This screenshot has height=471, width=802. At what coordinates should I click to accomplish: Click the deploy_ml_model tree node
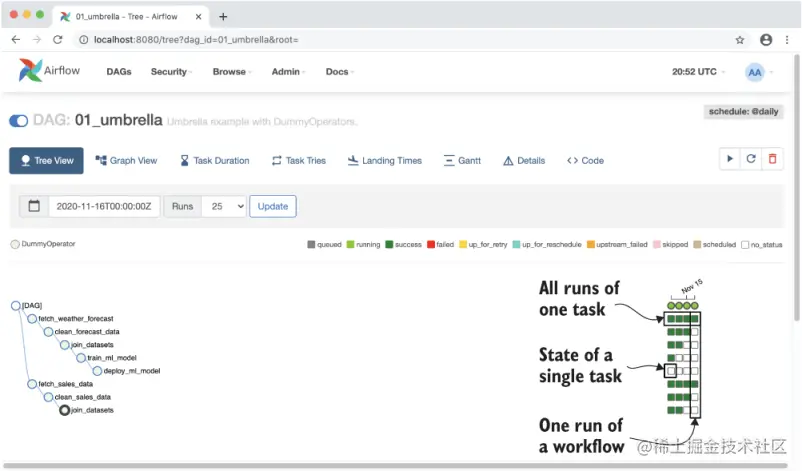click(97, 371)
